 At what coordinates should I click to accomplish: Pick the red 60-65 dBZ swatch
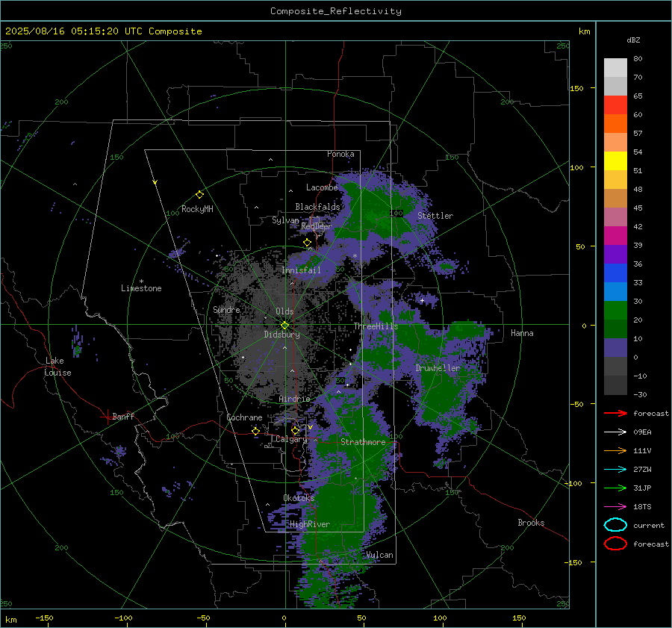(615, 105)
